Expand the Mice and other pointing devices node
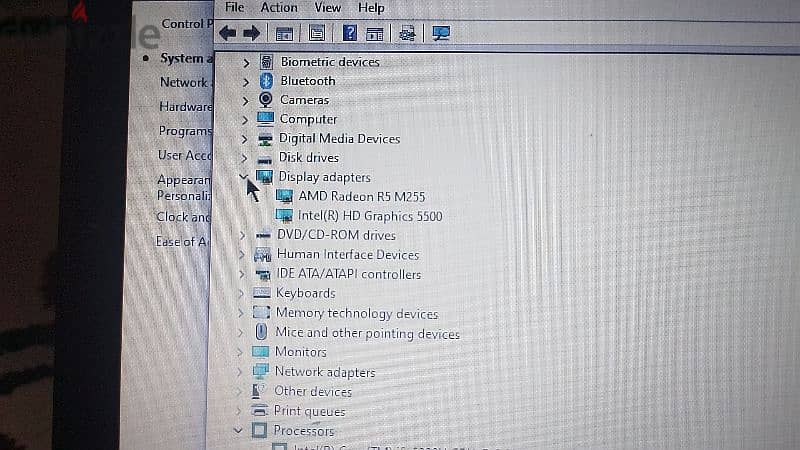Screen dimensions: 800x450 [x=240, y=333]
